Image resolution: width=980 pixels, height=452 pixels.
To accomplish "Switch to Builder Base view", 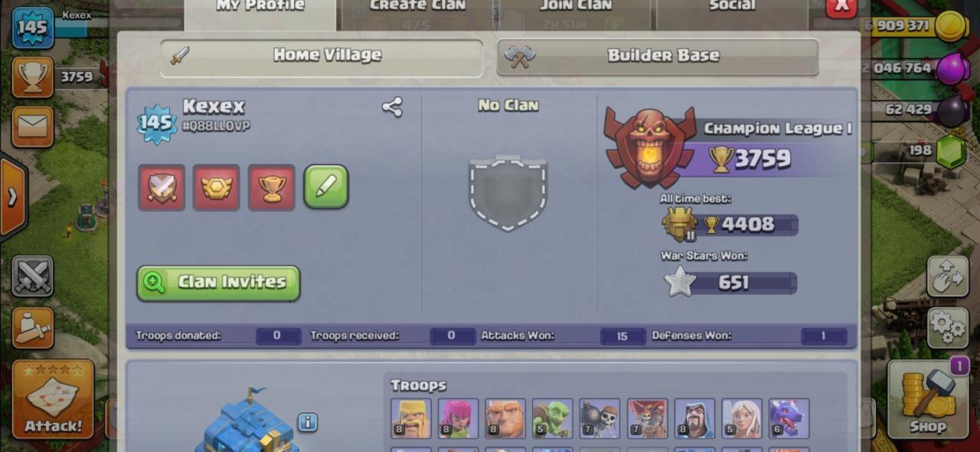I will [x=658, y=56].
